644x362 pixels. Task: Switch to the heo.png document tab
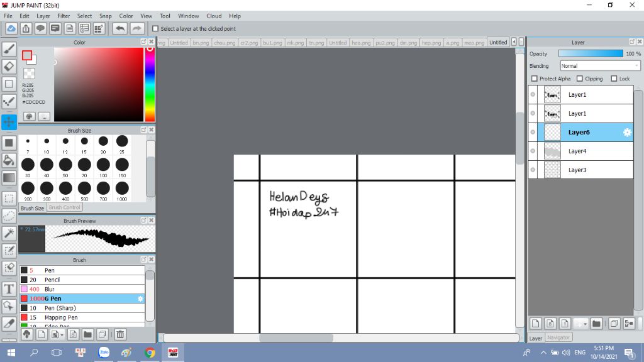coord(361,42)
